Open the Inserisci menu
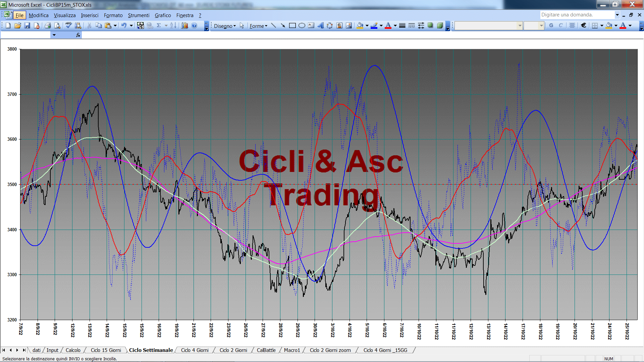The height and width of the screenshot is (362, 644). point(90,15)
